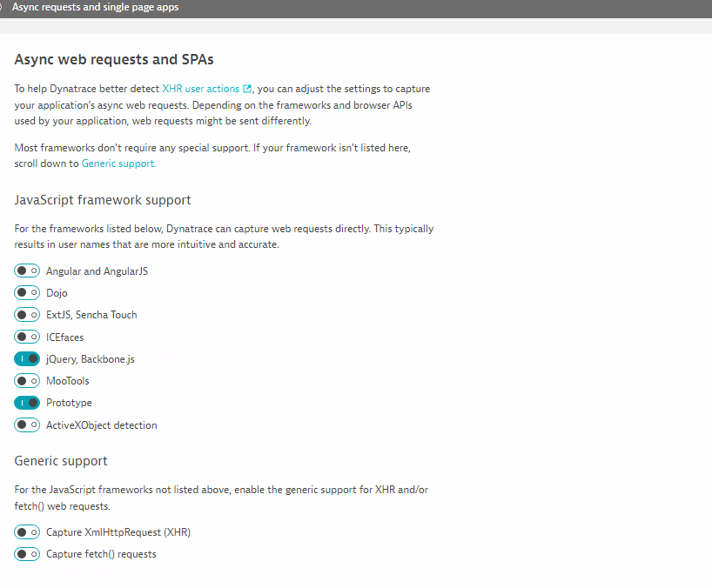Switch on the ICEfaces toggle
The image size is (712, 588).
pos(27,337)
